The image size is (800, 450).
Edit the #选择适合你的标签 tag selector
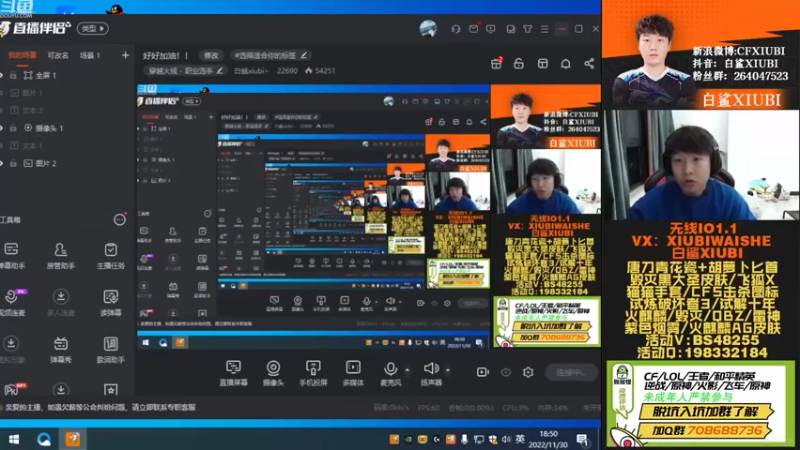pyautogui.click(x=270, y=55)
